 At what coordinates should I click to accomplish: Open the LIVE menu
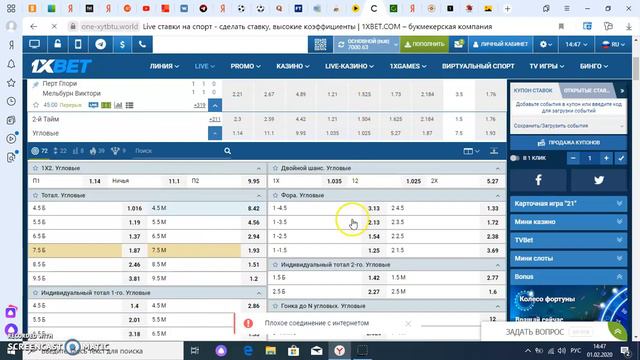coord(204,66)
